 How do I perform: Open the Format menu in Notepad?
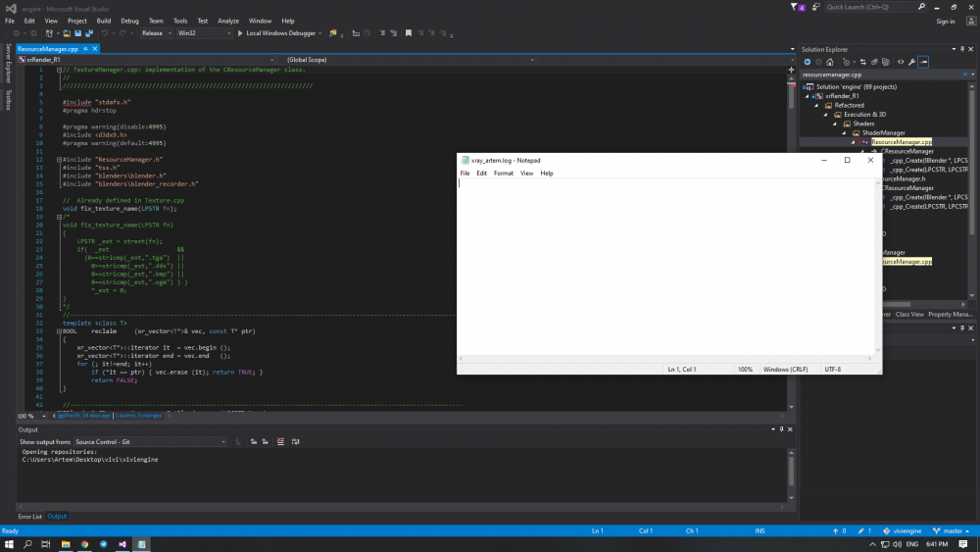503,174
